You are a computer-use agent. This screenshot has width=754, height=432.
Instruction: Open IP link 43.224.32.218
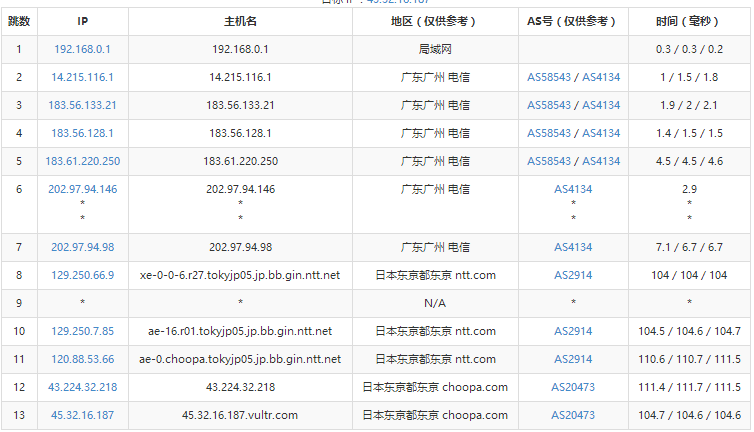click(83, 387)
